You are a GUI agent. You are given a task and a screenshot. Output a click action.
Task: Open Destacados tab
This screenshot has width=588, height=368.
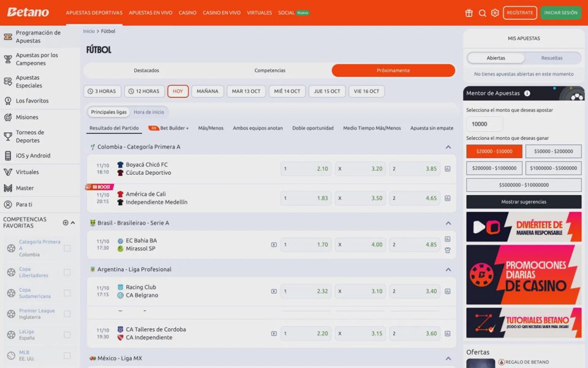[x=146, y=71]
